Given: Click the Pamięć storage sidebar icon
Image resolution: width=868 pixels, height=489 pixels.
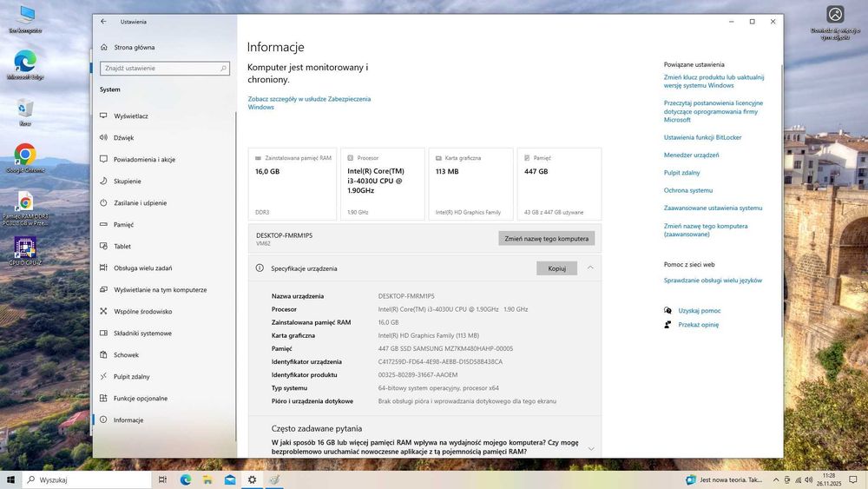Looking at the screenshot, I should pyautogui.click(x=103, y=224).
